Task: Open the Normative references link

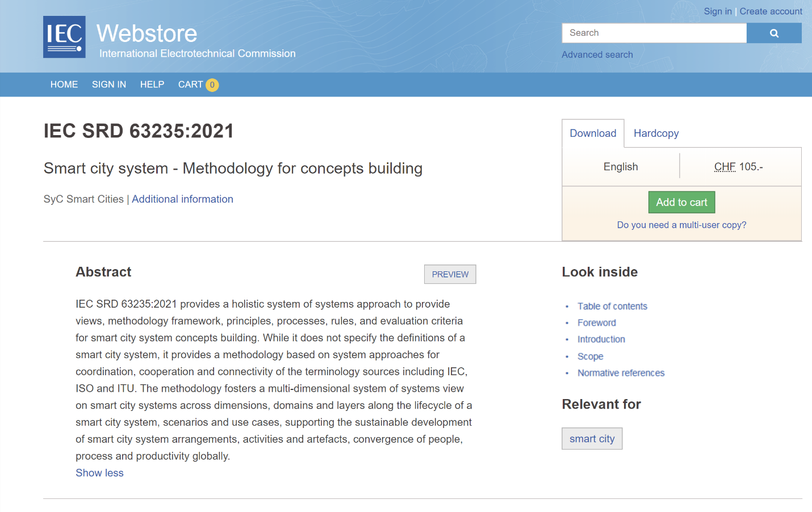Action: pyautogui.click(x=621, y=372)
